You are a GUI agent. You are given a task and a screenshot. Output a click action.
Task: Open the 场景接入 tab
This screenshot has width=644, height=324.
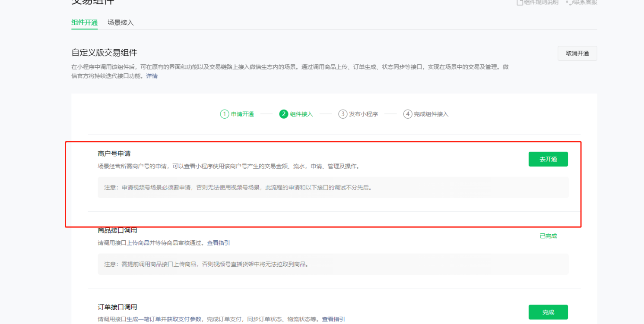(x=121, y=22)
